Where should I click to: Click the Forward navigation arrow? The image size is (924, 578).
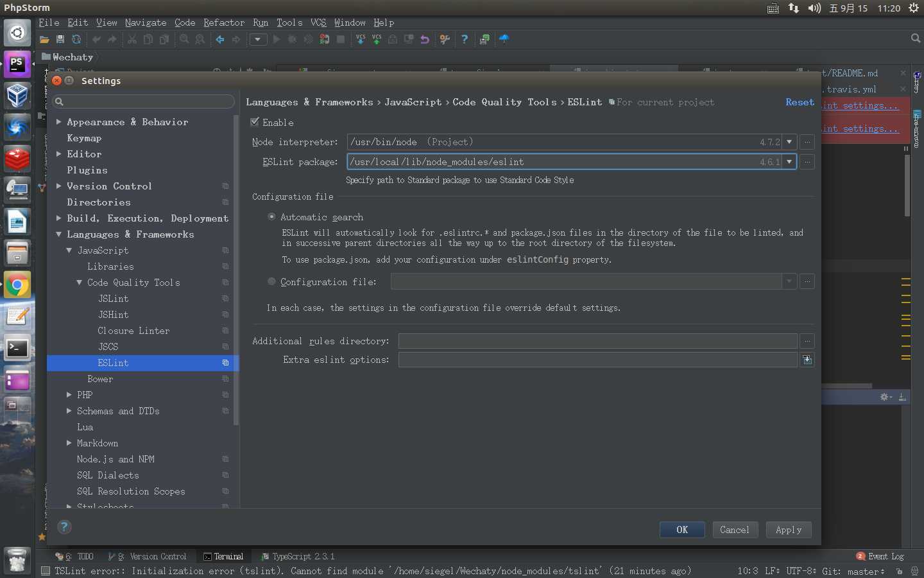(236, 40)
